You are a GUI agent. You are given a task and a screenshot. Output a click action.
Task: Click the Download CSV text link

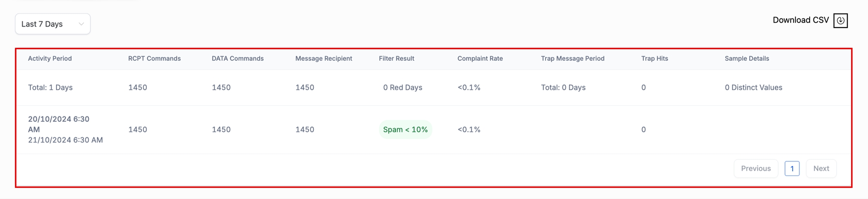[800, 20]
